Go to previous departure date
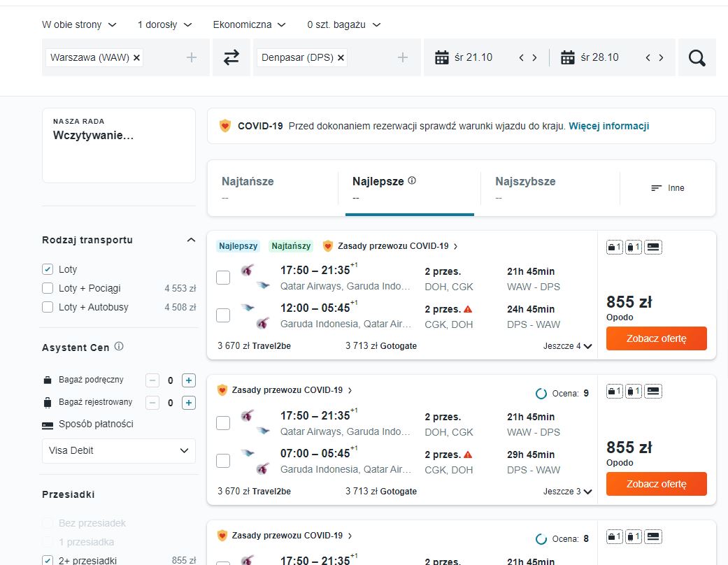 (x=522, y=57)
